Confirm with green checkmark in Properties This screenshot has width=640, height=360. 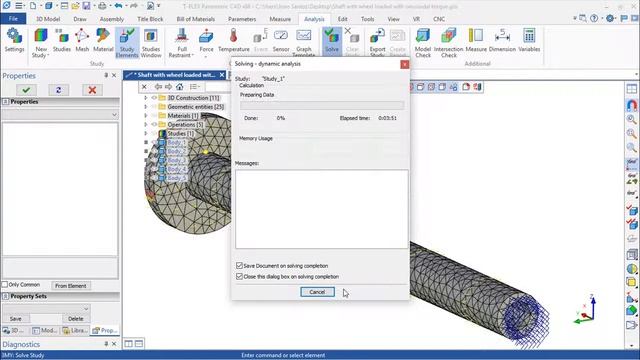coord(27,90)
